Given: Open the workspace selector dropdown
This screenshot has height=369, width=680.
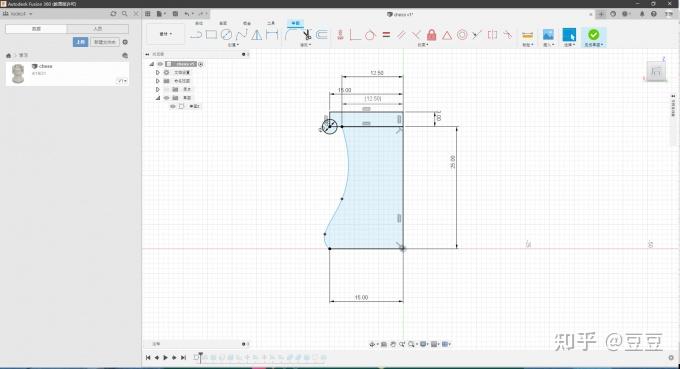Looking at the screenshot, I should pos(166,34).
